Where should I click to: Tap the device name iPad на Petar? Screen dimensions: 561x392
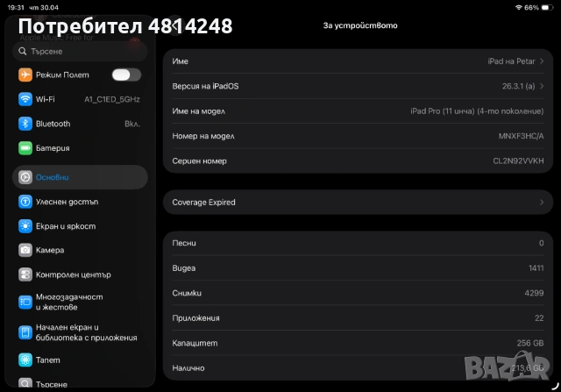[x=511, y=61]
